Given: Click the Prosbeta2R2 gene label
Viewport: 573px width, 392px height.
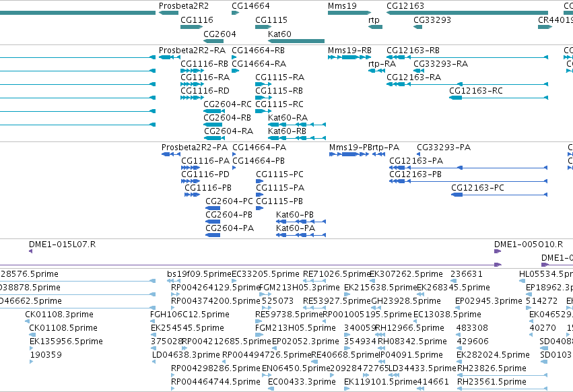Looking at the screenshot, I should tap(183, 6).
